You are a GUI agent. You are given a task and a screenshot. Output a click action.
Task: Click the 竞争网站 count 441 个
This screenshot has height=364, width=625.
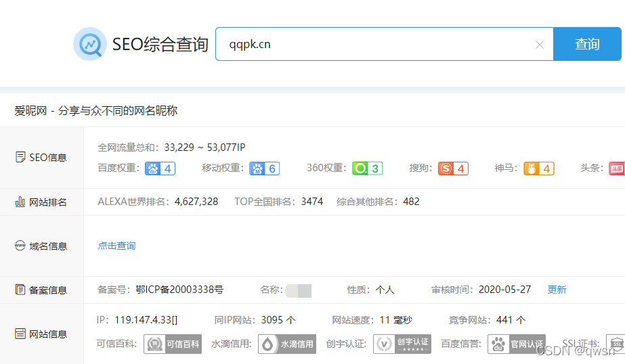point(511,320)
